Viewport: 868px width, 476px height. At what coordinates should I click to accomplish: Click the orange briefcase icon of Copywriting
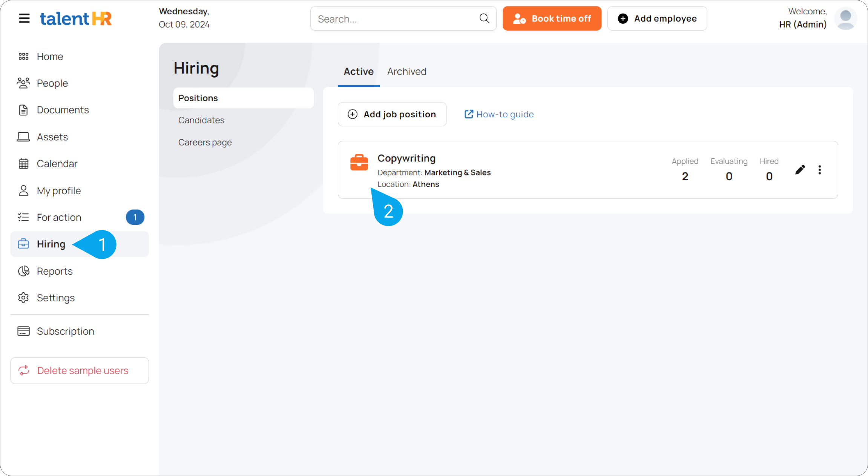click(x=359, y=163)
